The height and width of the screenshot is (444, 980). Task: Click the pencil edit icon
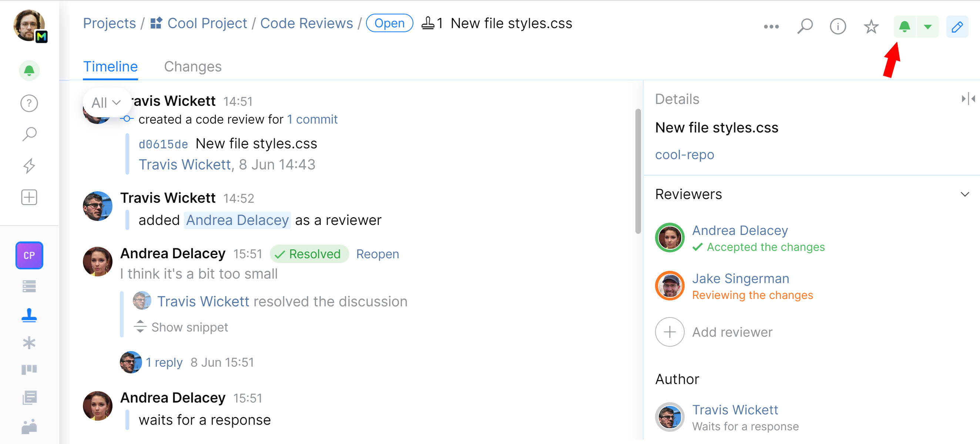click(x=957, y=27)
